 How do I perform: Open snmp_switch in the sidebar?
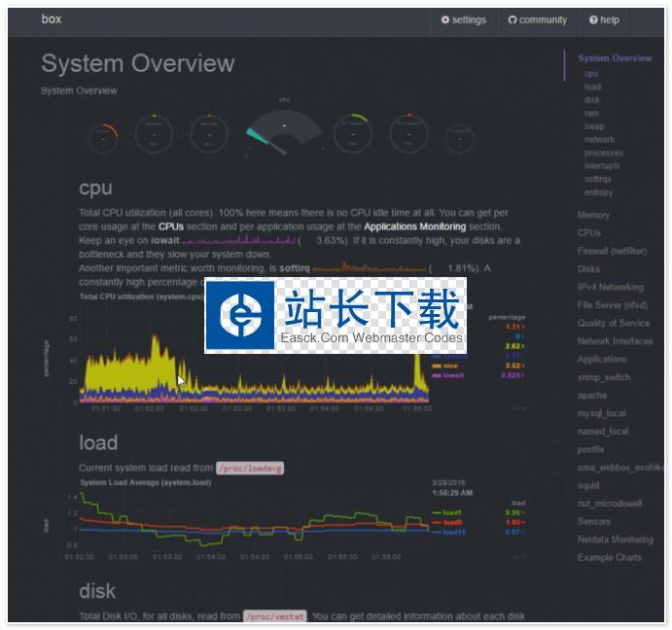tap(603, 377)
